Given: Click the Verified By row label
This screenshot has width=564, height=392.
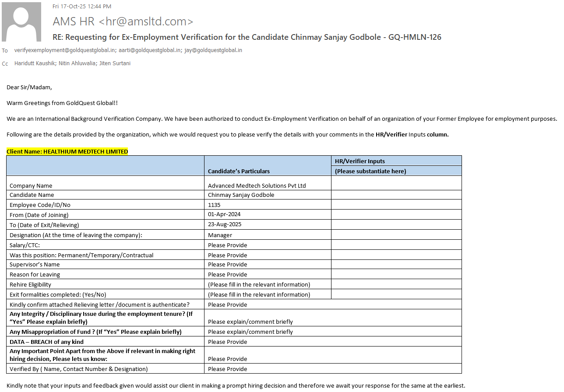Looking at the screenshot, I should click(x=79, y=369).
